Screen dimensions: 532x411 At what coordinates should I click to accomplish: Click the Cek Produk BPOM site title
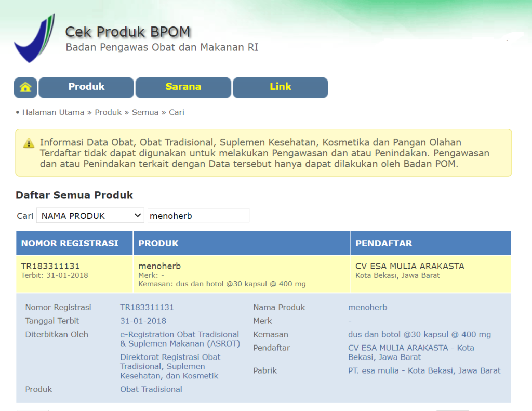point(128,32)
